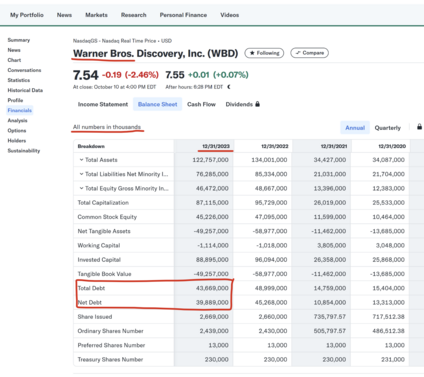Click the Share Issued row label
The image size is (424, 377).
95,317
